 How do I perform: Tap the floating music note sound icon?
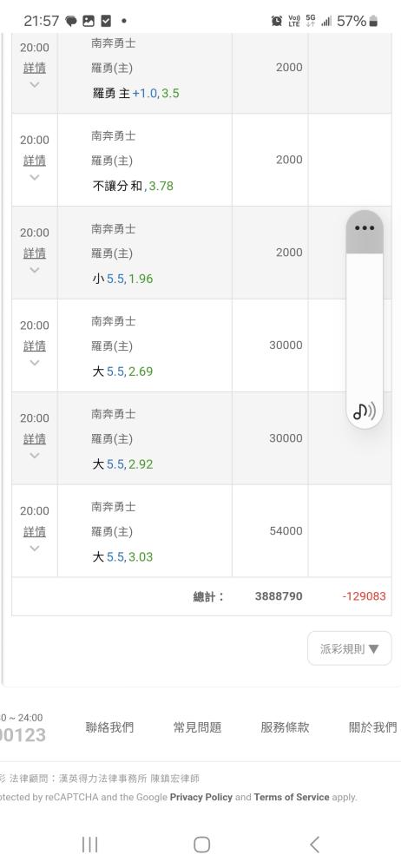click(365, 411)
